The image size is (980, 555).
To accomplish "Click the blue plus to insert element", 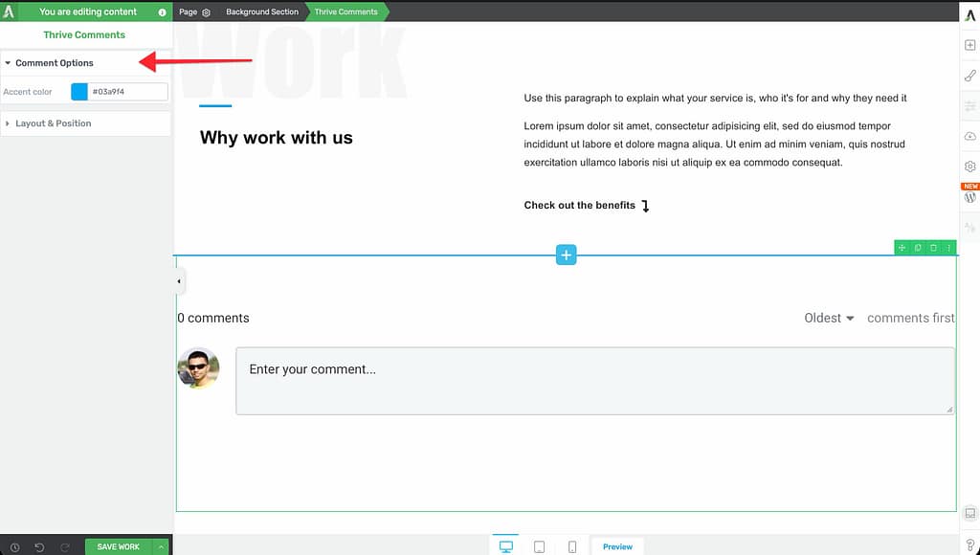I will coord(567,255).
